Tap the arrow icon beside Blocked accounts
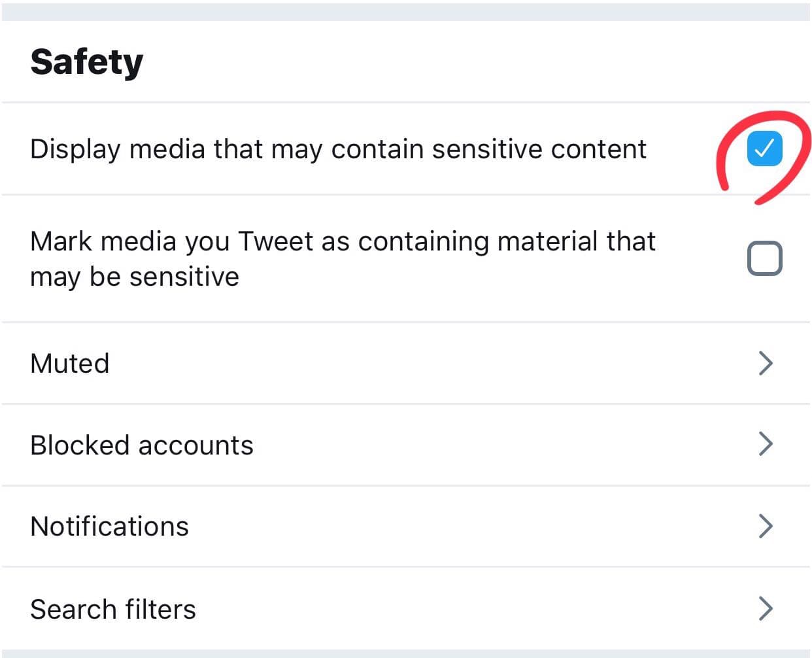The image size is (812, 658). tap(766, 444)
